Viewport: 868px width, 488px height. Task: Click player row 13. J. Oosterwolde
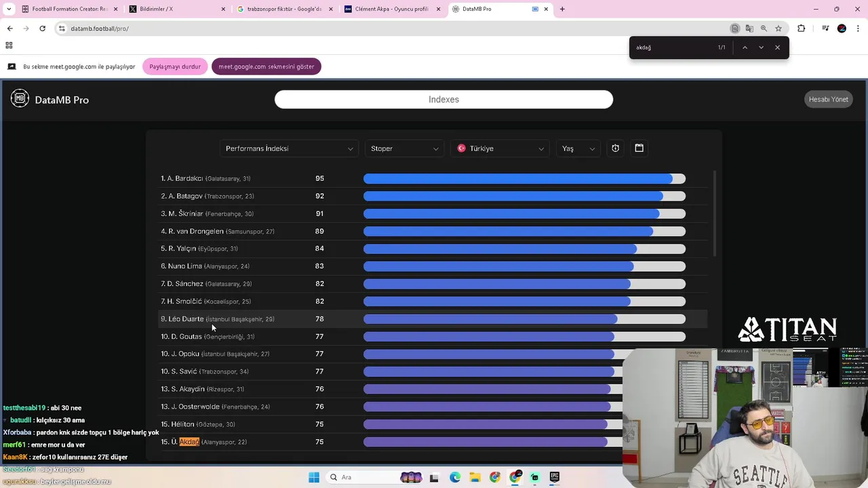pos(391,407)
